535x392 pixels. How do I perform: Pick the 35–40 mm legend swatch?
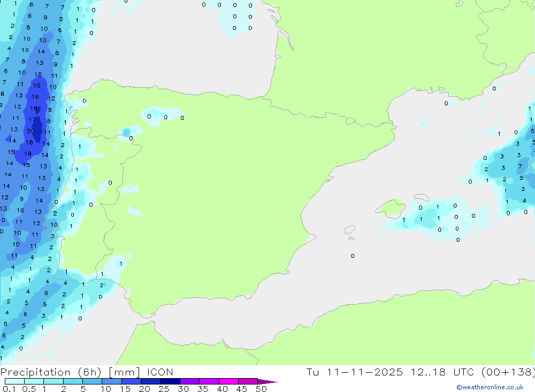pyautogui.click(x=209, y=381)
